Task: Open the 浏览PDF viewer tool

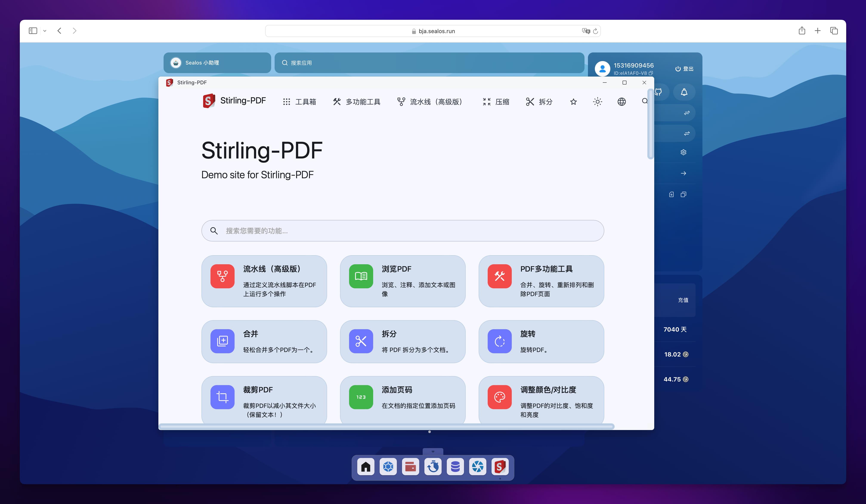Action: pos(402,281)
